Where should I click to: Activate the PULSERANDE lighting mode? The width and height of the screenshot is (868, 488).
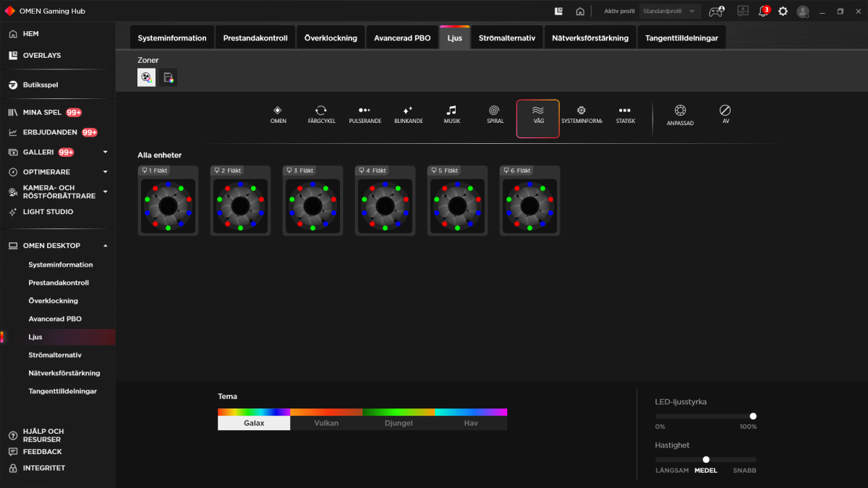[x=365, y=114]
